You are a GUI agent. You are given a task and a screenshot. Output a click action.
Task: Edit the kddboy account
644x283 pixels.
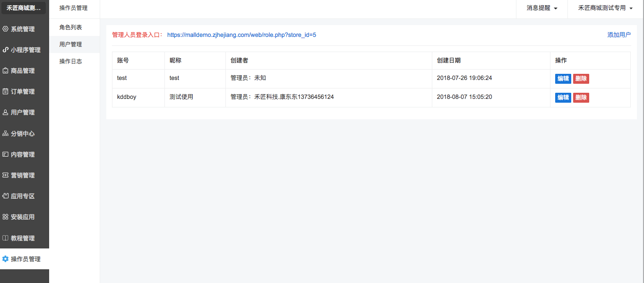[x=563, y=97]
